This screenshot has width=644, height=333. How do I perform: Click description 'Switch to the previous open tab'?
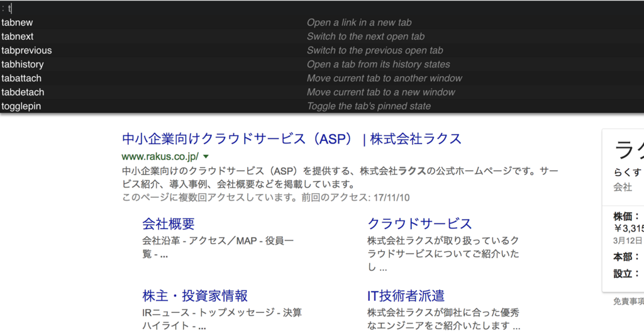point(375,50)
